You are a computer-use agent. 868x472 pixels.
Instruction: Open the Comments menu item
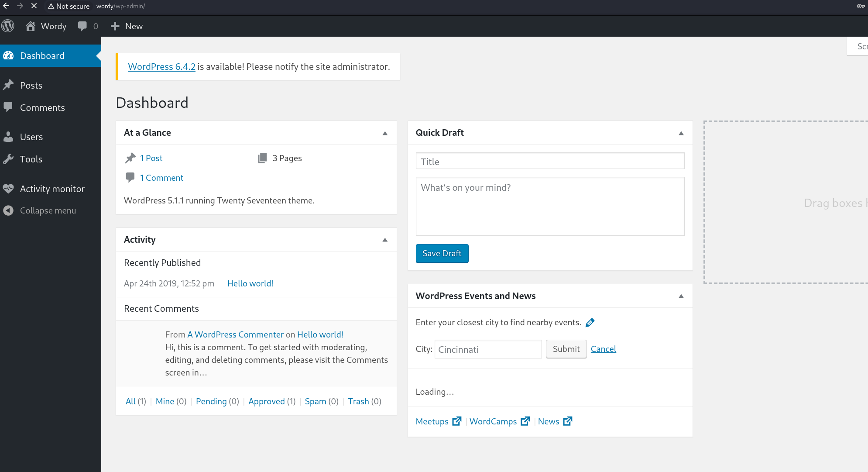tap(51, 107)
